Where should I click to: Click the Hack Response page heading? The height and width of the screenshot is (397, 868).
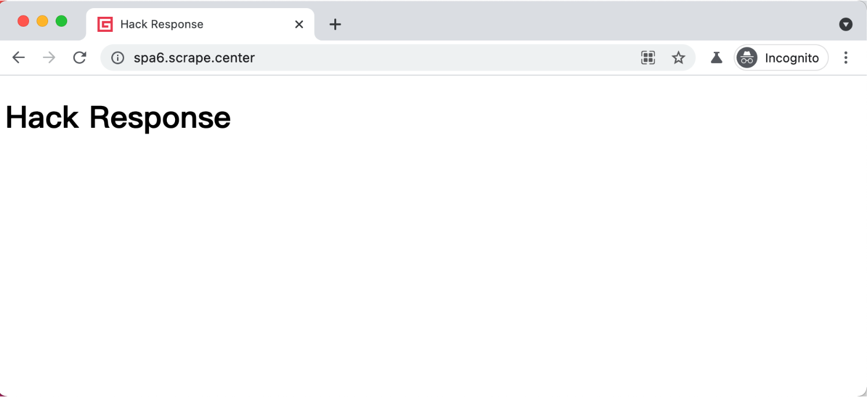pyautogui.click(x=118, y=117)
